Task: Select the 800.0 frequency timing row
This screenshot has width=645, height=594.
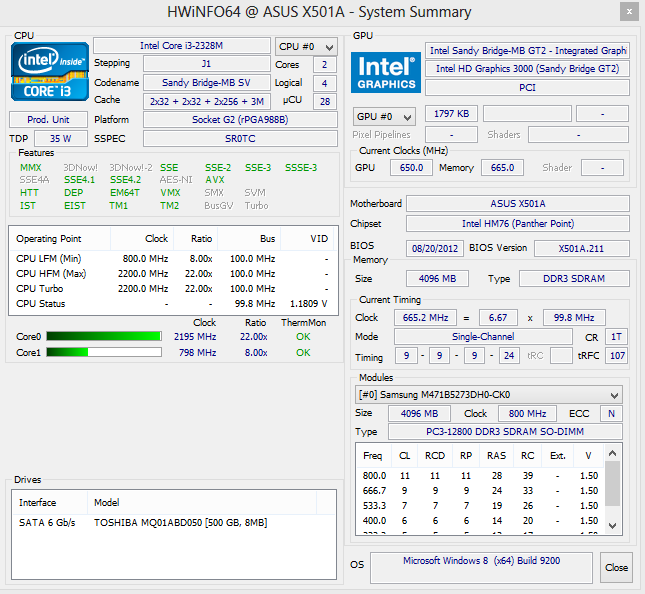Action: tap(480, 476)
